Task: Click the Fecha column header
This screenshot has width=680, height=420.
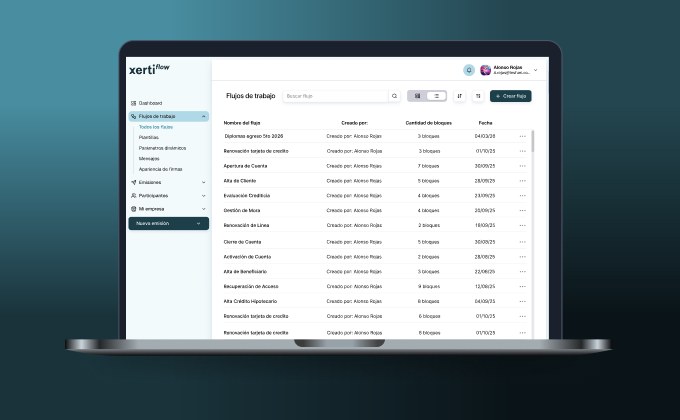Action: [485, 123]
